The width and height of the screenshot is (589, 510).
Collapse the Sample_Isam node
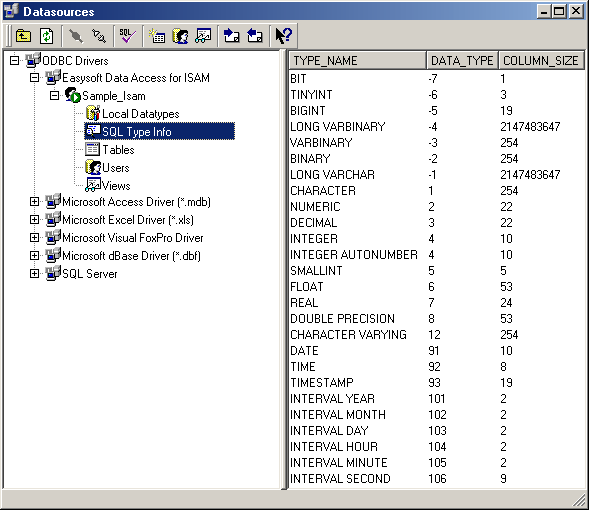pos(54,96)
